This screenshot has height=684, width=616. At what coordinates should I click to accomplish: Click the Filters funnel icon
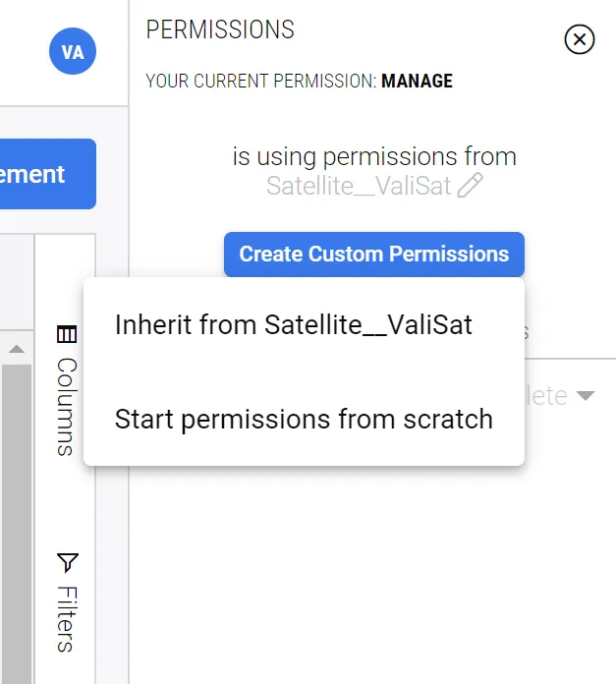click(68, 563)
